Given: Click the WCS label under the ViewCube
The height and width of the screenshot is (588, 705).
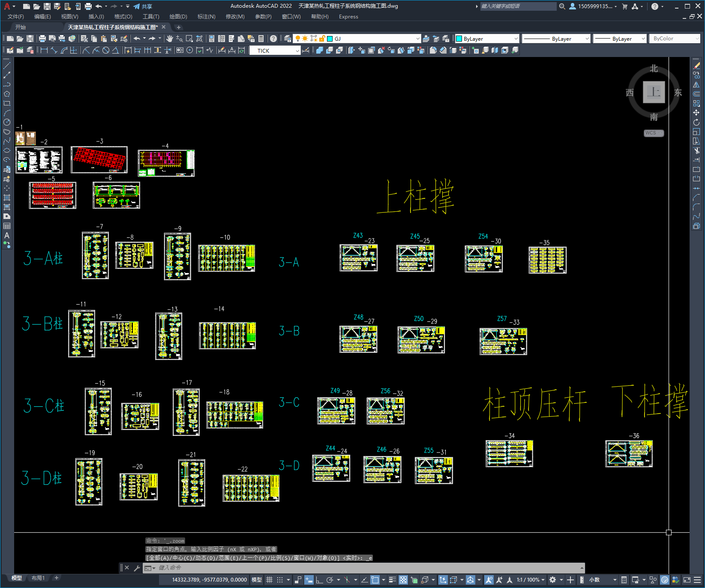Looking at the screenshot, I should [x=654, y=133].
